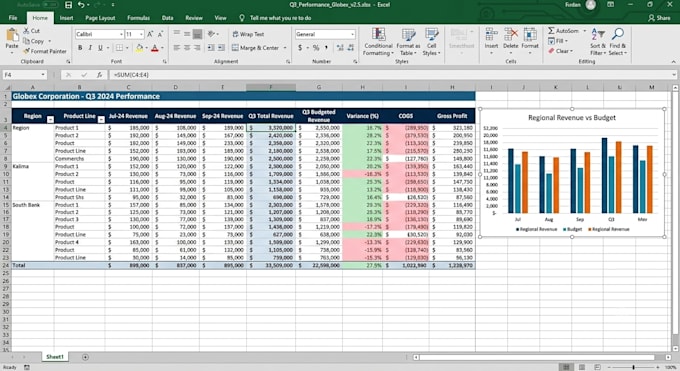Click the AutoSum button

click(x=563, y=31)
